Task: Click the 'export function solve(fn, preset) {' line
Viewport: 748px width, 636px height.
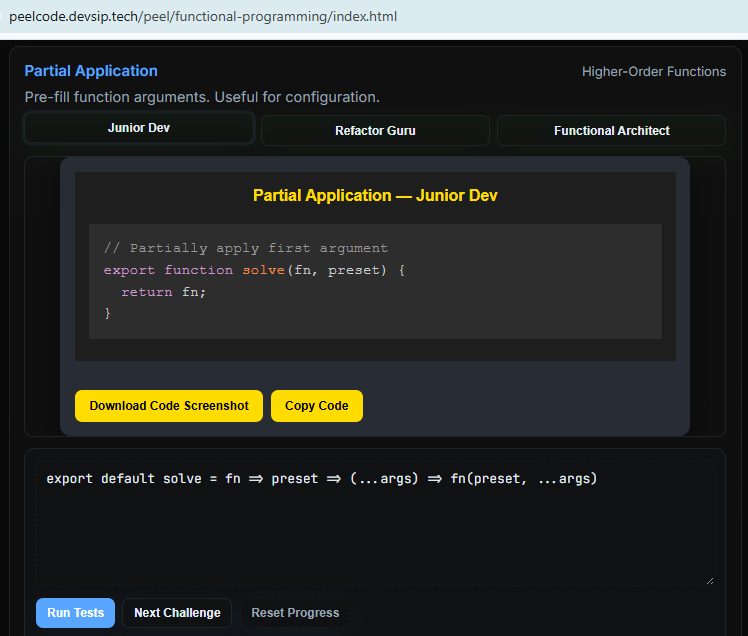Action: 254,270
